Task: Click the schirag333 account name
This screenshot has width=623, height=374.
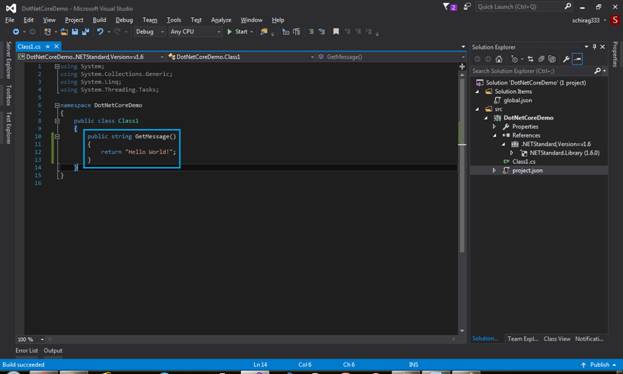Action: pyautogui.click(x=586, y=20)
